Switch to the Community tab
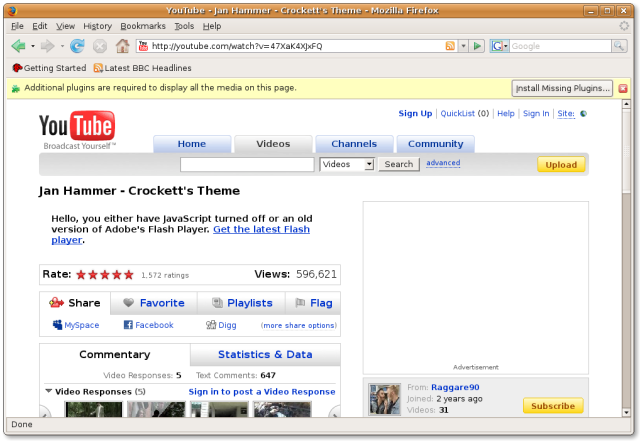This screenshot has width=640, height=441. coord(436,144)
